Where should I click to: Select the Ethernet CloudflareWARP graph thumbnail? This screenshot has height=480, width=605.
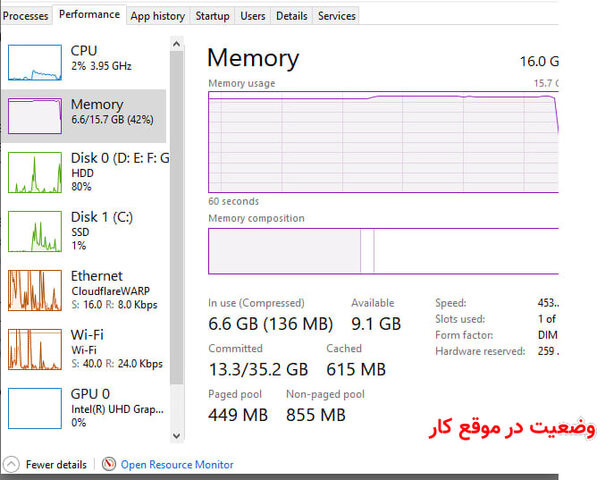(x=34, y=290)
